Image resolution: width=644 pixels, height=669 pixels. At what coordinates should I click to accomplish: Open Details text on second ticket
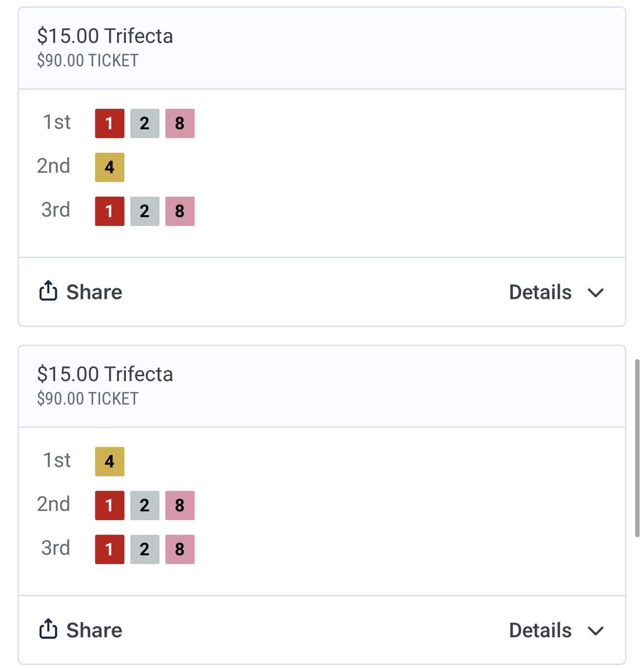(540, 631)
